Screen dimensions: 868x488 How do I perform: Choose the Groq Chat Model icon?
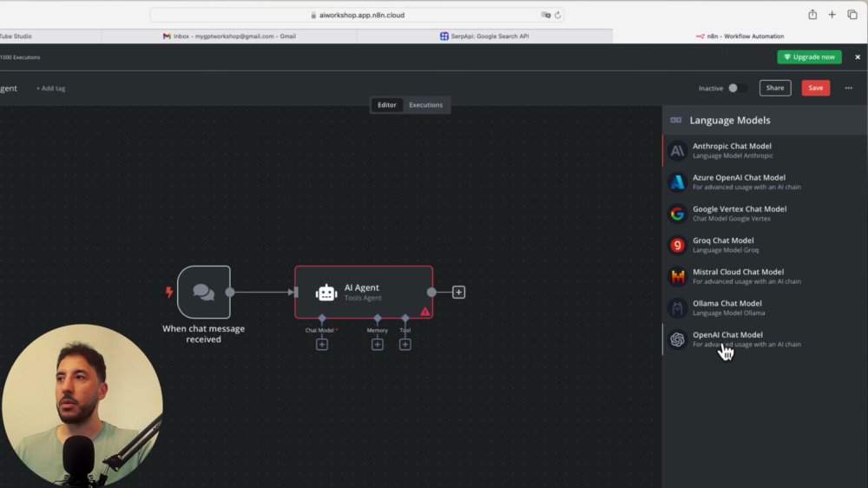click(677, 246)
